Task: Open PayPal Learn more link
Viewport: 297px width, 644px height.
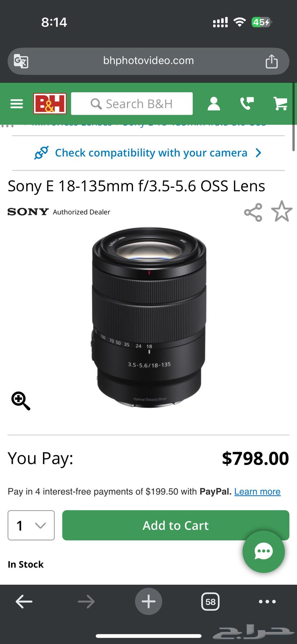Action: tap(257, 492)
